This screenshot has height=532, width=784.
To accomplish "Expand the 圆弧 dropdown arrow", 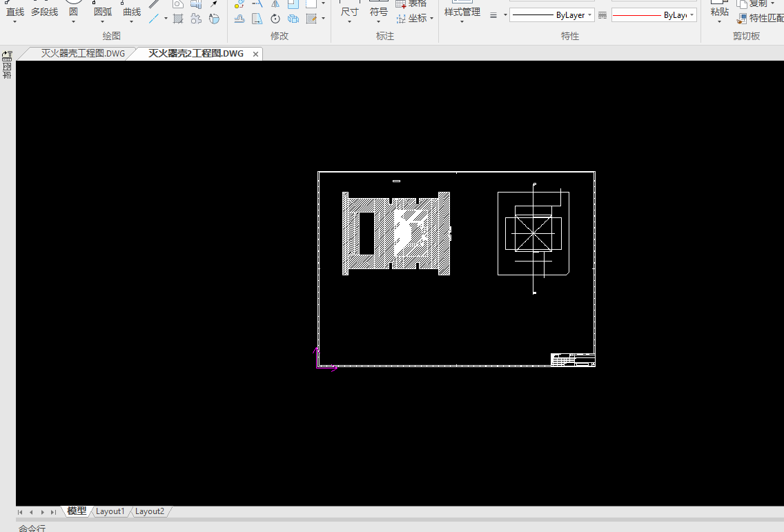I will click(103, 22).
